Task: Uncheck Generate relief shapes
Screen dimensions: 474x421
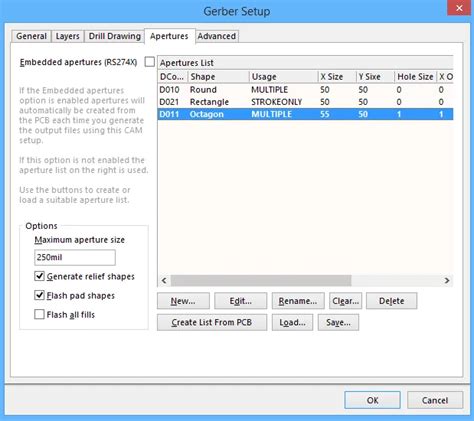Action: (39, 276)
